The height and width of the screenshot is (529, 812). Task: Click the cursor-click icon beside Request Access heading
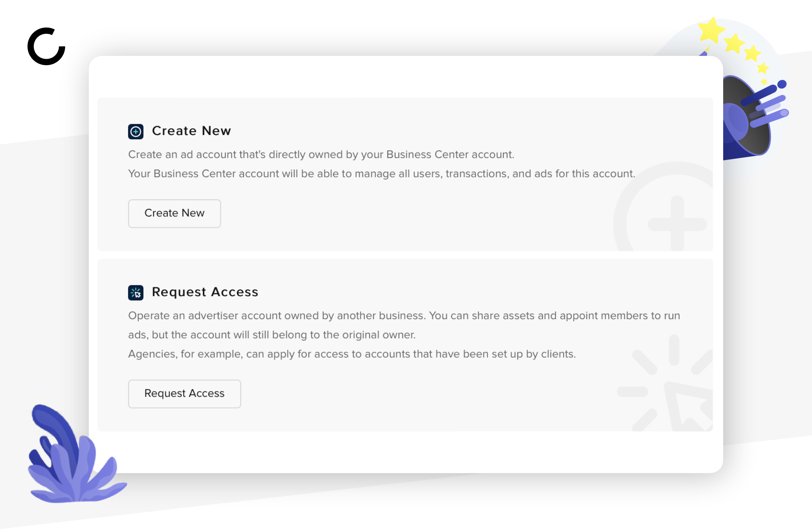coord(136,292)
